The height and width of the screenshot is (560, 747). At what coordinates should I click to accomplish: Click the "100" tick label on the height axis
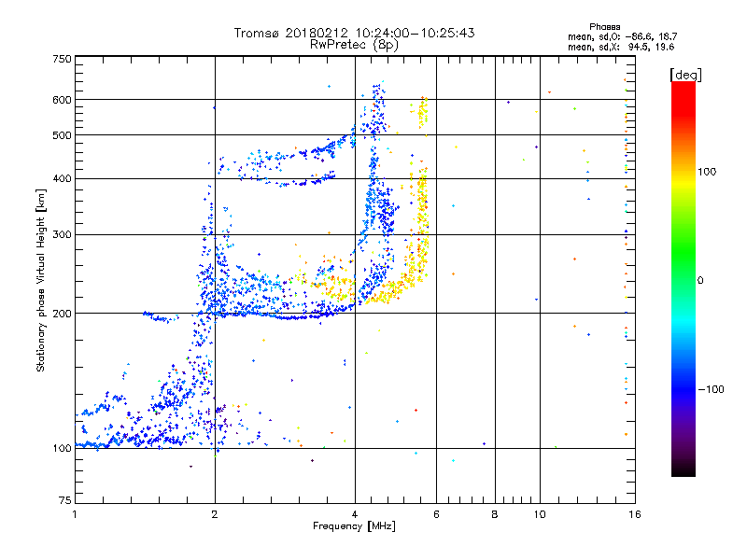click(x=63, y=449)
